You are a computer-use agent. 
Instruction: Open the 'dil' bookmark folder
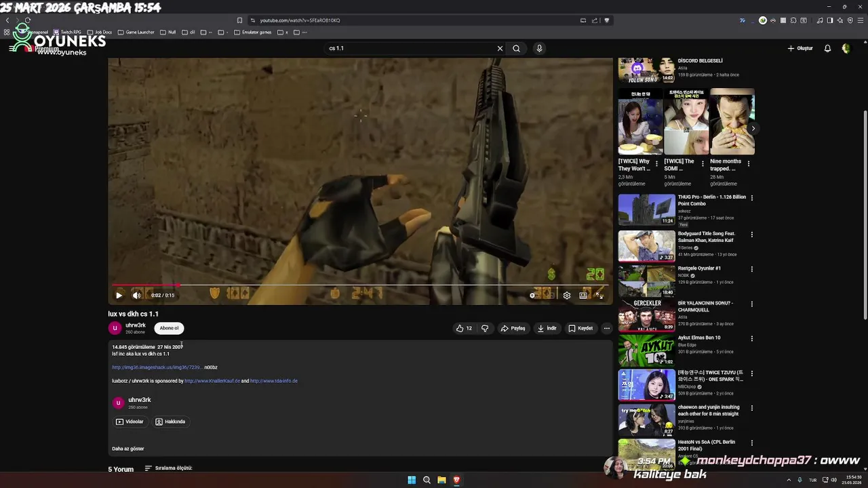click(x=189, y=32)
